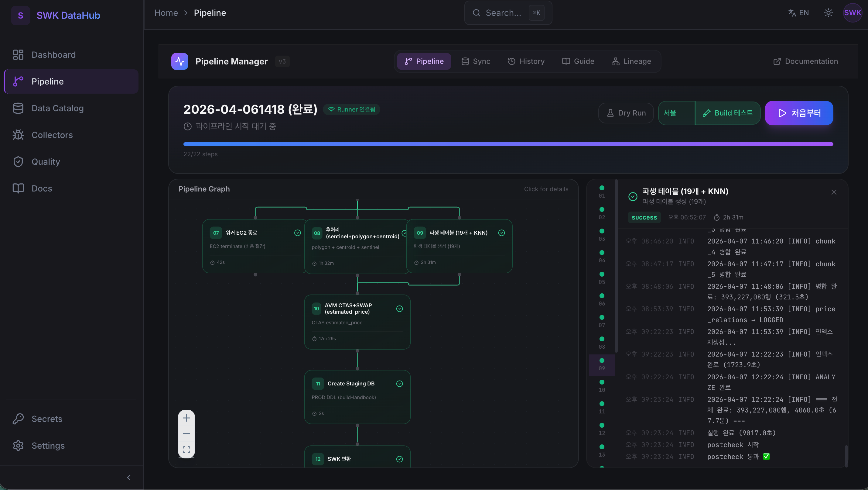The image size is (868, 490).
Task: Jump to step 10 marker
Action: tap(602, 386)
